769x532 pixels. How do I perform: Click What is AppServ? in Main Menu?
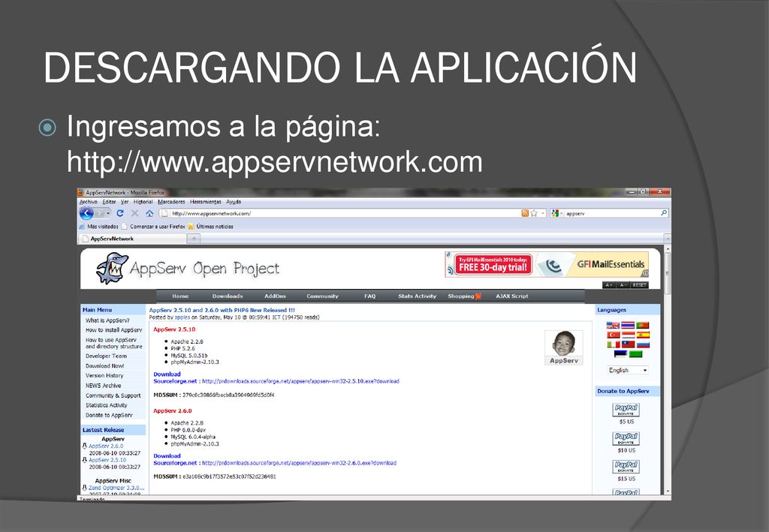tap(107, 320)
